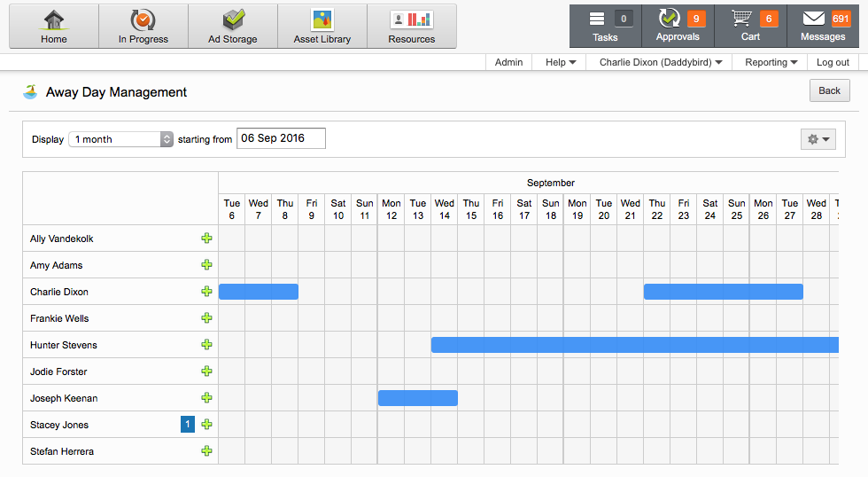Click the Back button
Viewport: 868px width, 477px height.
click(x=829, y=90)
